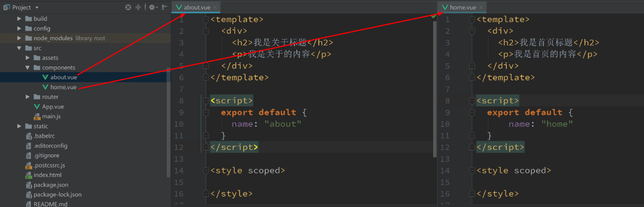Select home.vue in the project tree
This screenshot has width=644, height=207.
(x=63, y=87)
